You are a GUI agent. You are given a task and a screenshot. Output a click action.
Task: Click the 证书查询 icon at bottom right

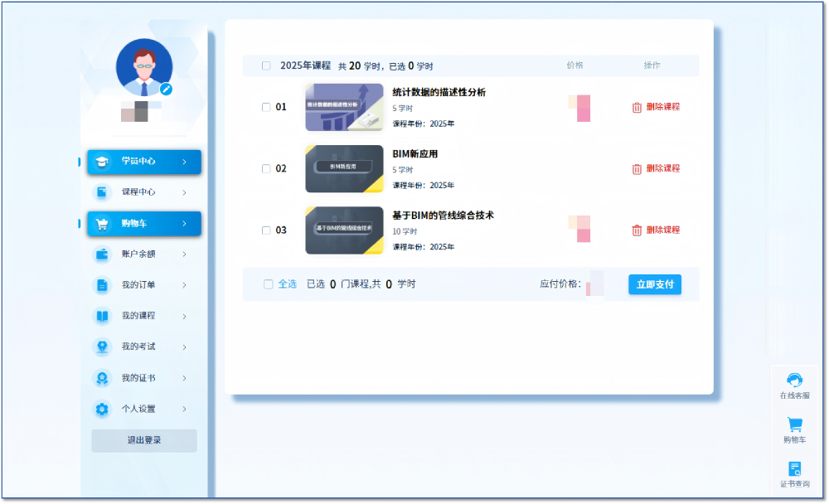tap(794, 469)
